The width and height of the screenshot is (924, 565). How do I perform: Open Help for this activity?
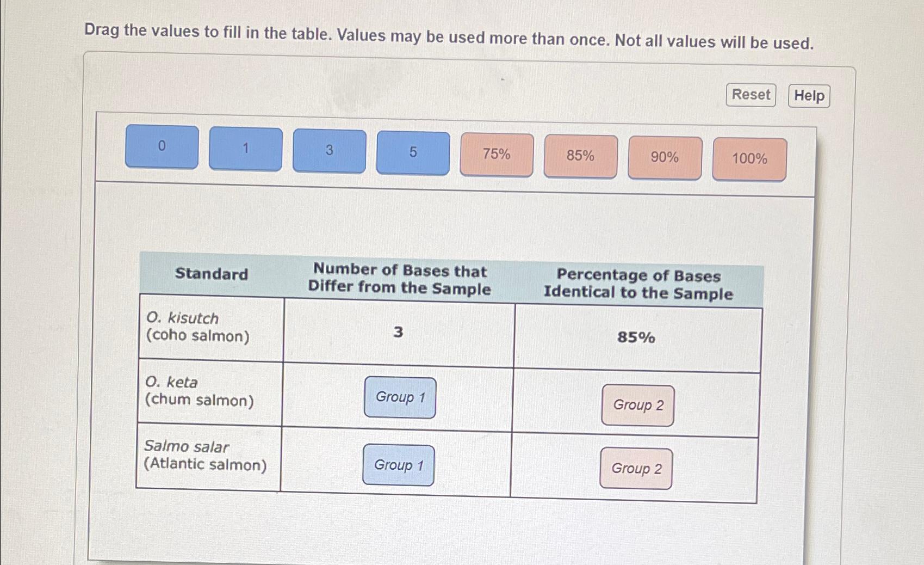click(x=809, y=96)
